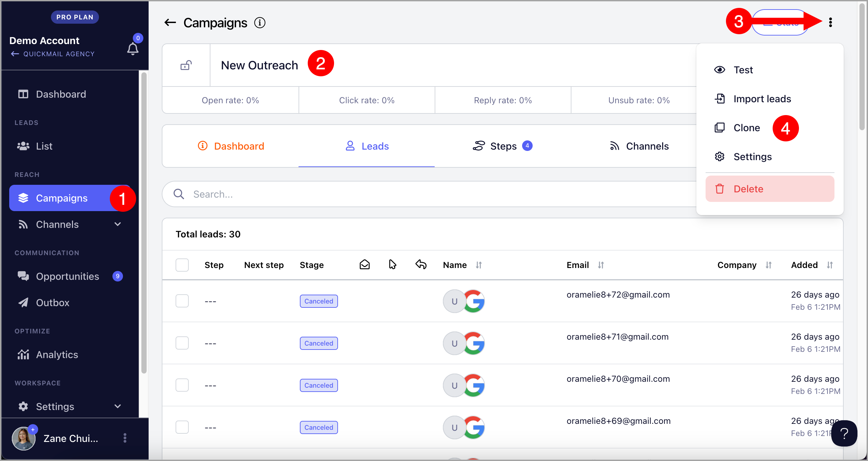Open Campaigns in the sidebar
Image resolution: width=868 pixels, height=461 pixels.
[70, 198]
